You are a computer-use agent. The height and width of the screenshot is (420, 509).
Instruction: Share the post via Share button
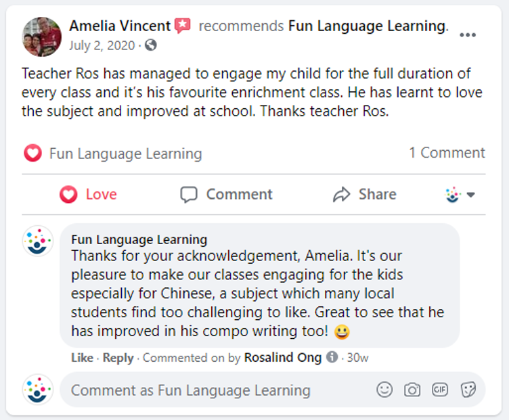[364, 195]
